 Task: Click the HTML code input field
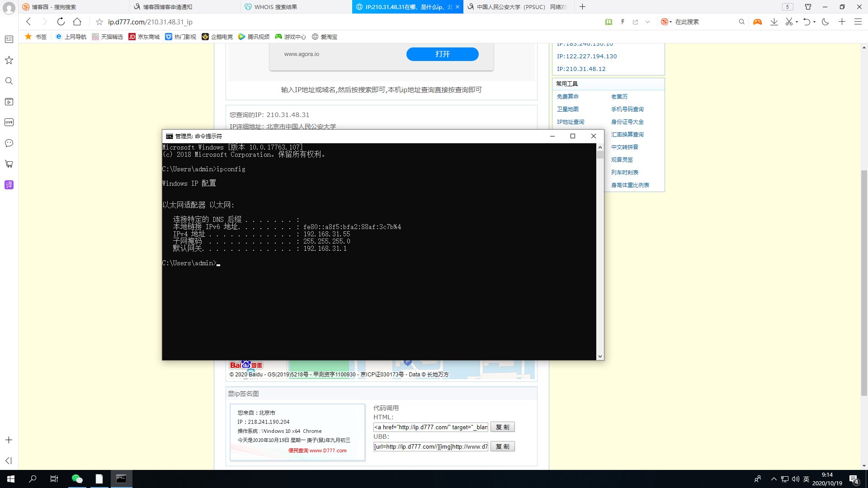(430, 427)
